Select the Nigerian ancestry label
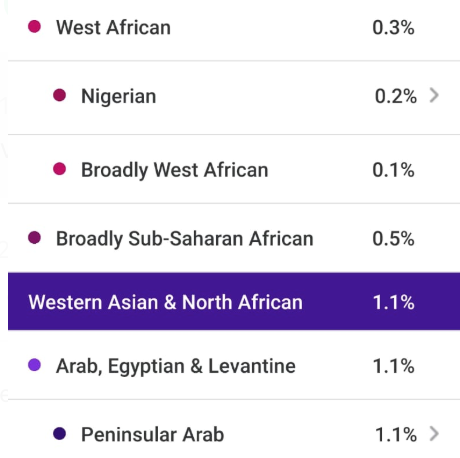Screen dimensions: 460x458 point(119,97)
